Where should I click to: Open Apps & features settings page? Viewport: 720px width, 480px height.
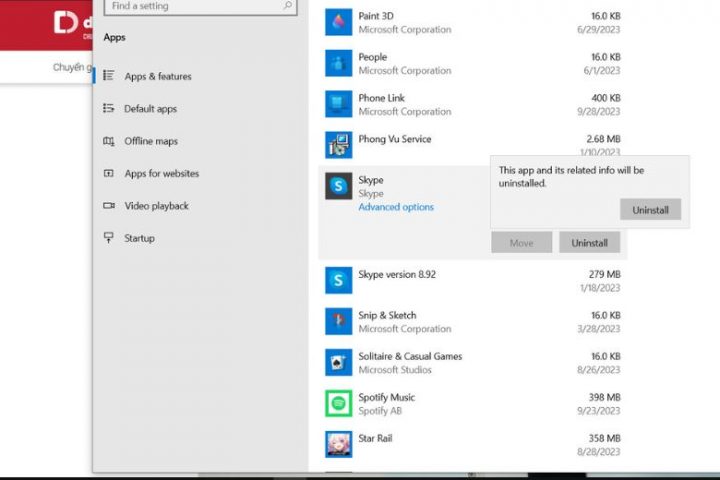click(157, 77)
